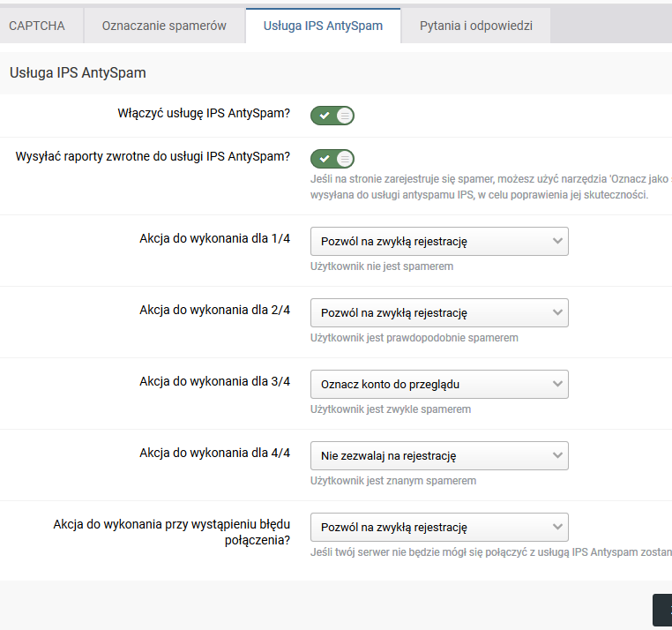The height and width of the screenshot is (630, 672).
Task: Click the Akcja do wykonania dla 3/4 label
Action: point(214,381)
